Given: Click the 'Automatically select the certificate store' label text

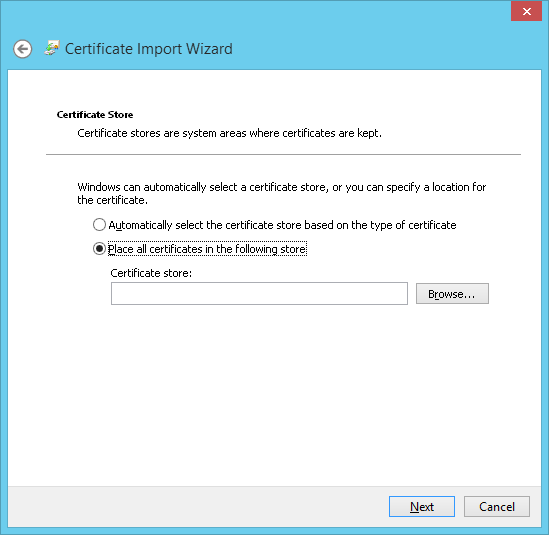Looking at the screenshot, I should tap(282, 225).
